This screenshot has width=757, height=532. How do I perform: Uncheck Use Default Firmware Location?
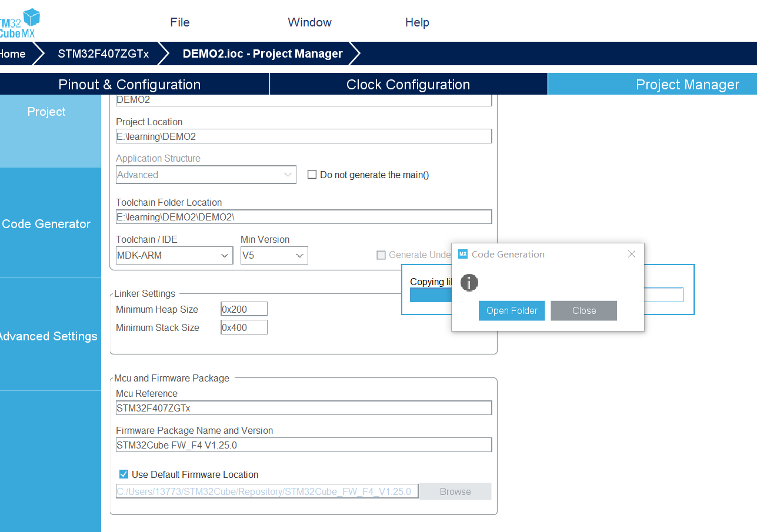[124, 474]
